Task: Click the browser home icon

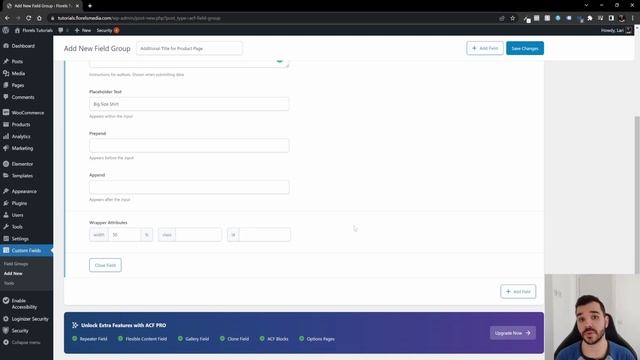Action: tap(39, 18)
